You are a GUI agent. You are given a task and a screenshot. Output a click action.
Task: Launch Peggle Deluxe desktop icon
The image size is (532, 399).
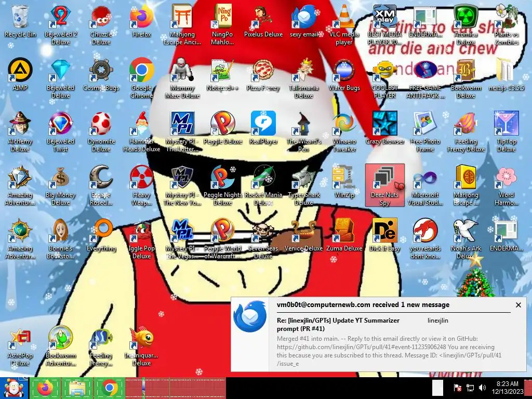coord(222,129)
